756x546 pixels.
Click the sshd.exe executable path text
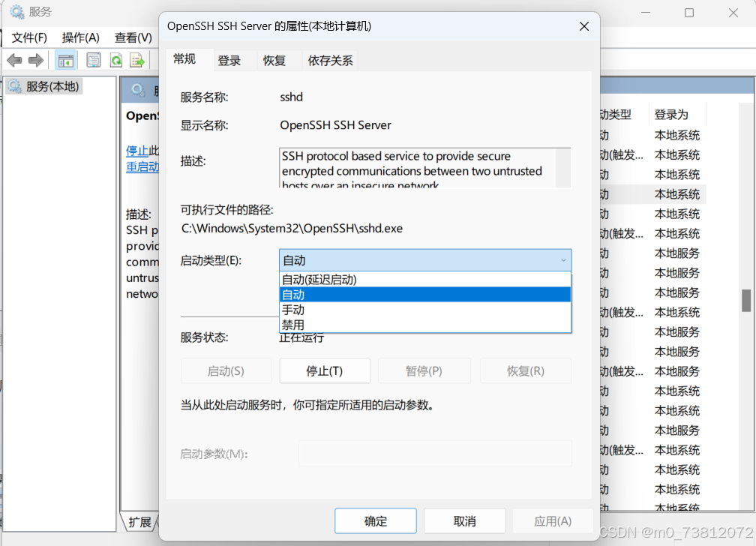(x=292, y=228)
